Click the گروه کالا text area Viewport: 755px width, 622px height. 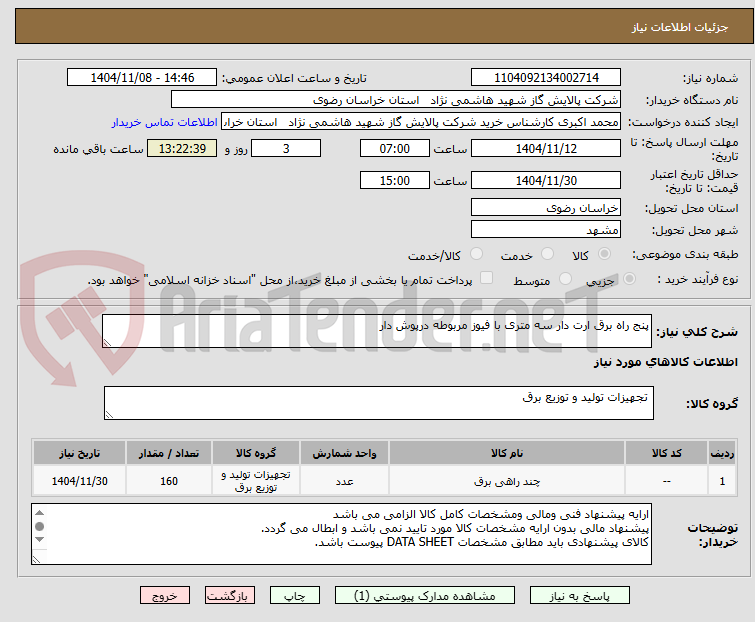378,403
